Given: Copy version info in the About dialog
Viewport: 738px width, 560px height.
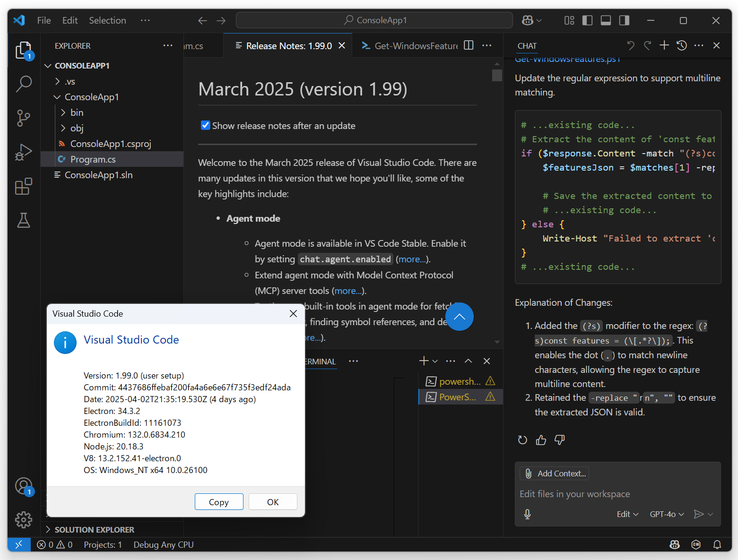Looking at the screenshot, I should point(219,501).
